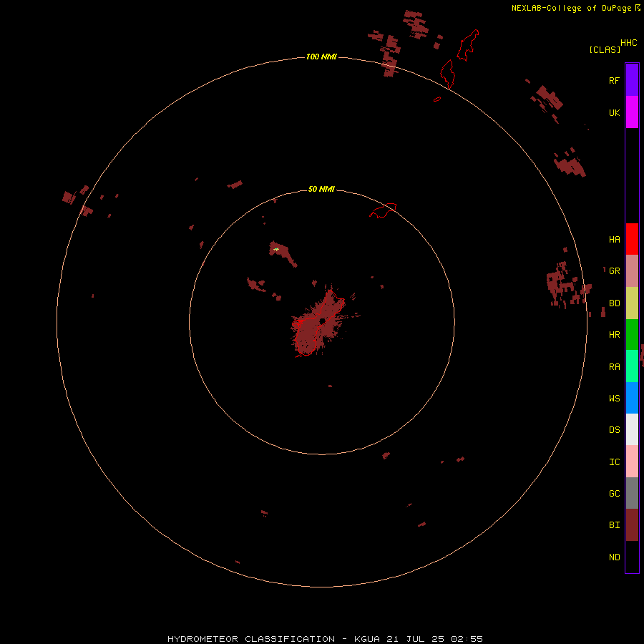This screenshot has height=644, width=644.
Task: Click the WS blue legend swatch
Action: (632, 398)
